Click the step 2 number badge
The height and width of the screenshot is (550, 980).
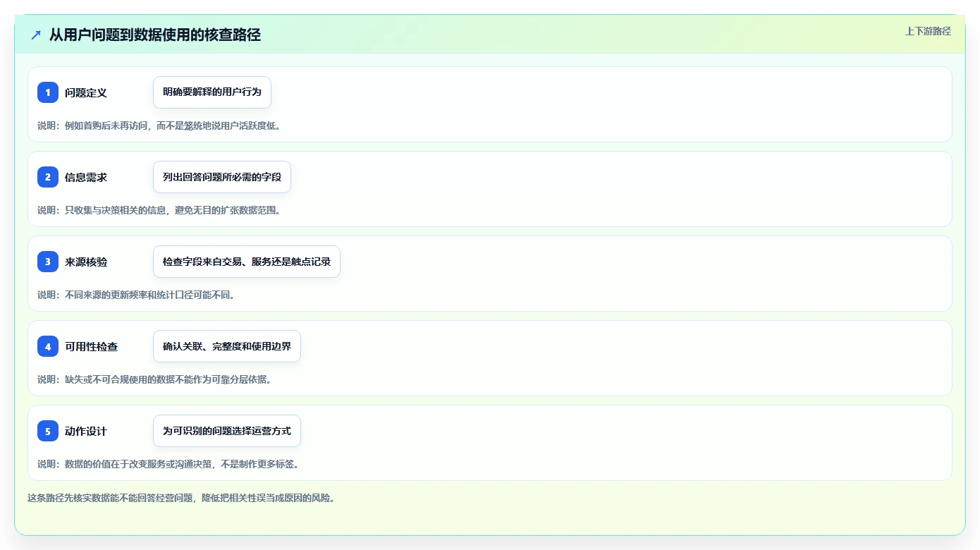[48, 177]
